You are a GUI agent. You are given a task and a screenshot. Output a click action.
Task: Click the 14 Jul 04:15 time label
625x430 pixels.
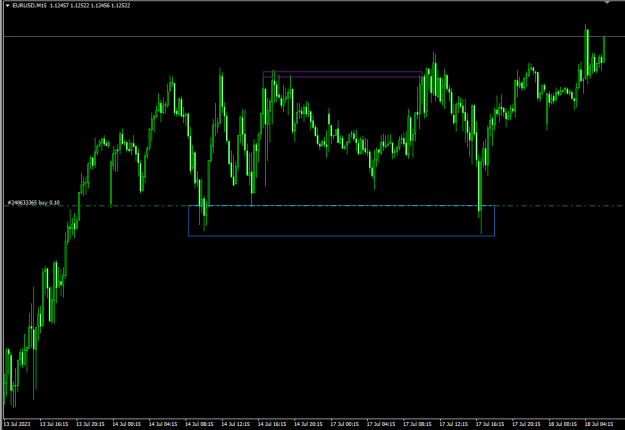(163, 424)
